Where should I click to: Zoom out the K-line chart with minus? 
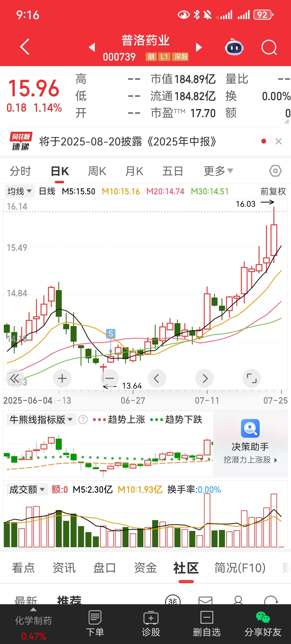[x=110, y=378]
